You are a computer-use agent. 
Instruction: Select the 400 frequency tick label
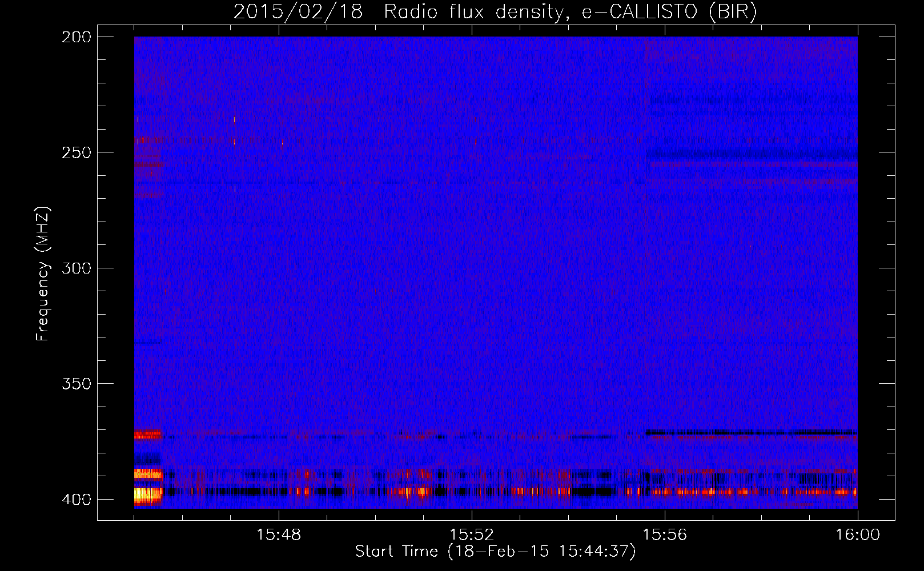tap(77, 500)
